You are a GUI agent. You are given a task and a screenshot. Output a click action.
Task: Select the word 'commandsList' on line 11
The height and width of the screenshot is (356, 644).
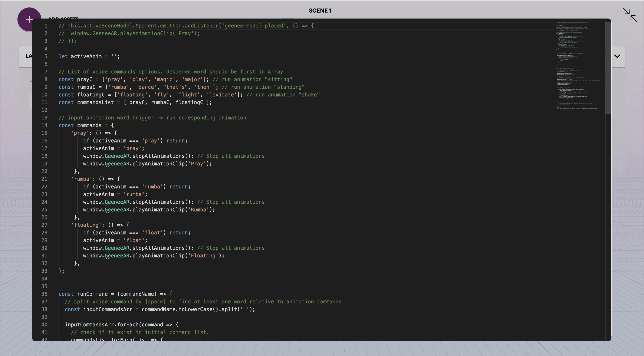click(x=95, y=102)
